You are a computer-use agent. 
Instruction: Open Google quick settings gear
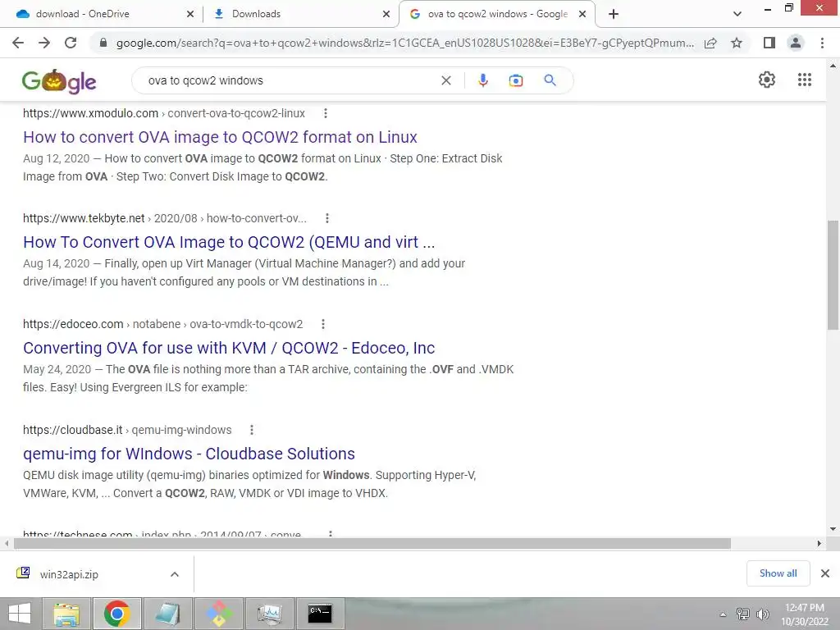tap(767, 80)
